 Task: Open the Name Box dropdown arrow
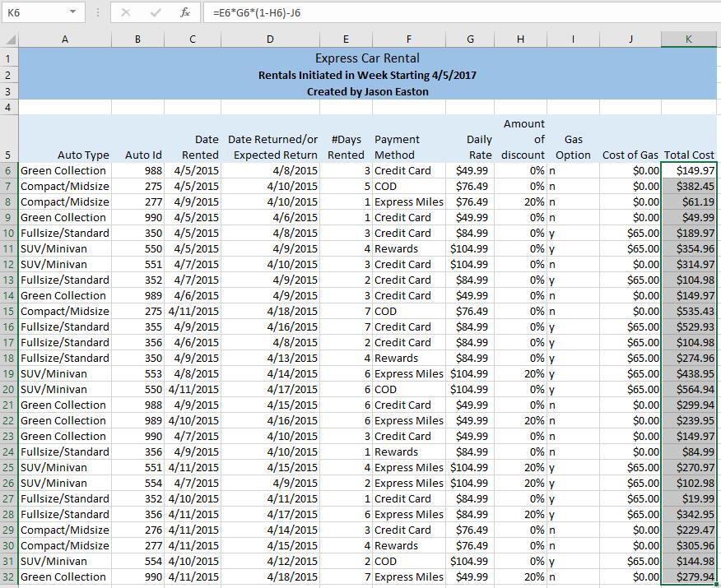click(x=72, y=13)
